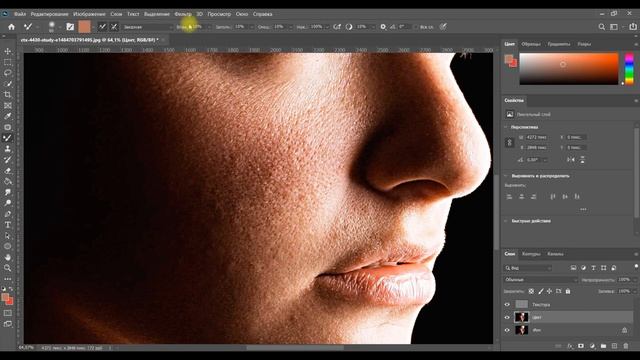The image size is (640, 360).
Task: Filter layers by pixel layer icon
Action: [573, 268]
